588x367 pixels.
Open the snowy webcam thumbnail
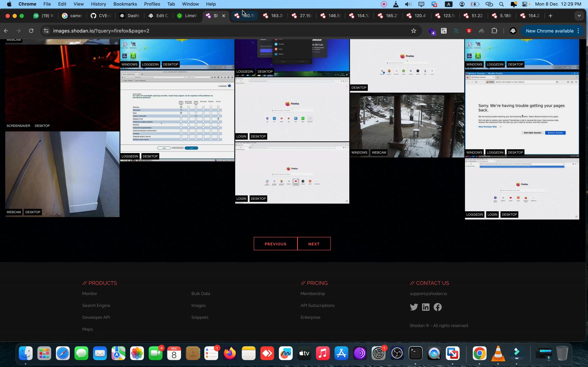click(407, 125)
